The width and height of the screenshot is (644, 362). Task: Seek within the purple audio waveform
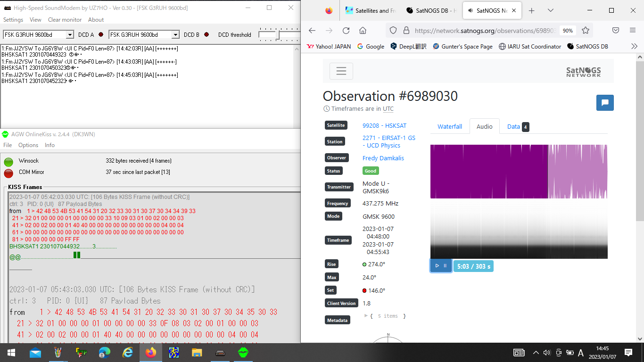(519, 172)
